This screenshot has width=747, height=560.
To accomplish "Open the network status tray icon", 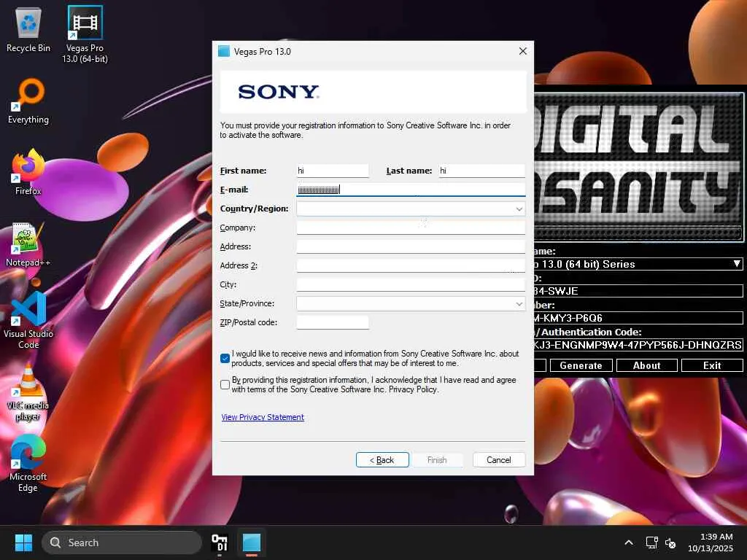I will (651, 542).
